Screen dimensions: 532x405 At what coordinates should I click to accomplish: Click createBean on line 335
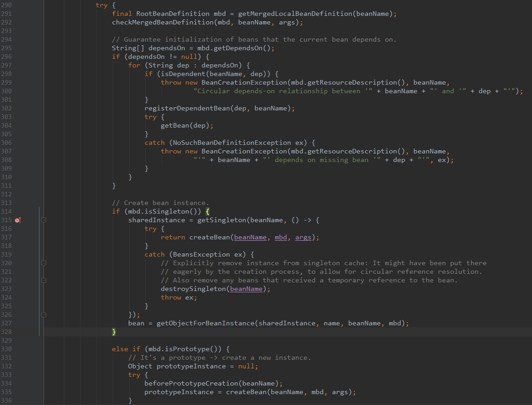coord(246,392)
